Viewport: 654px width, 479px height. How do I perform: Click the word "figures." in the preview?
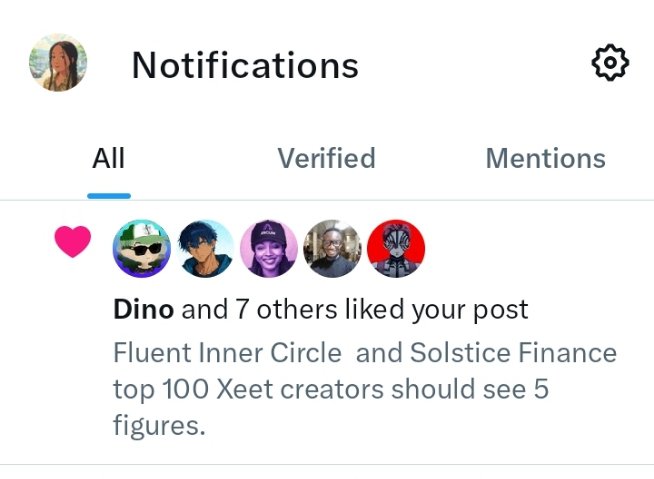click(159, 425)
